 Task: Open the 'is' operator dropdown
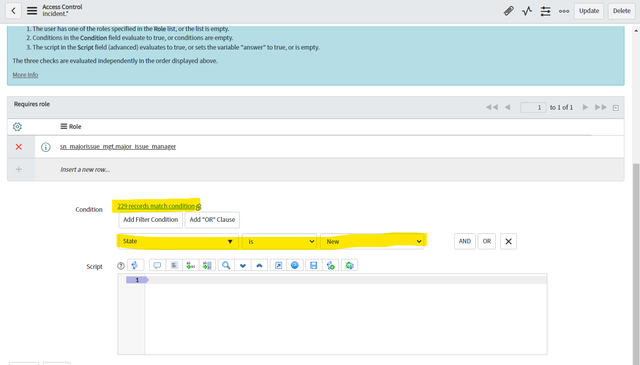tap(279, 241)
